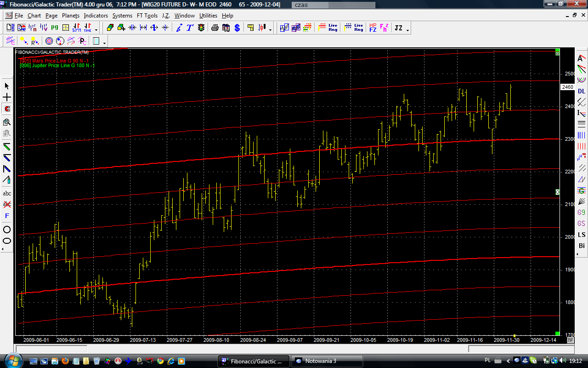Click the HP FZ toolbar icon

pos(373,28)
